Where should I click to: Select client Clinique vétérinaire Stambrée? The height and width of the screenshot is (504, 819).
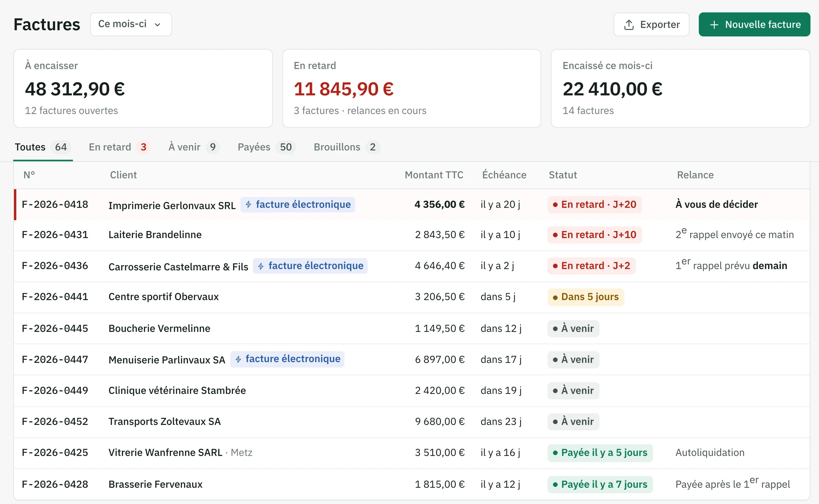pos(177,391)
